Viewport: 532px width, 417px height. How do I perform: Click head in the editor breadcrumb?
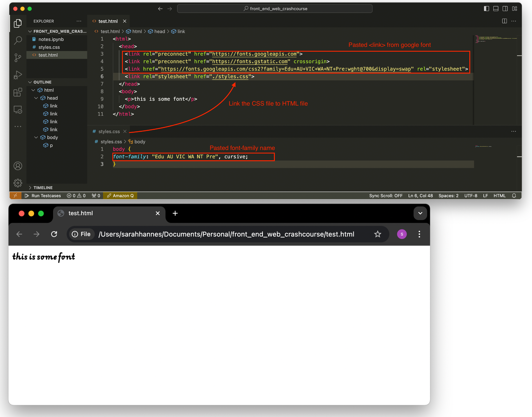(157, 31)
